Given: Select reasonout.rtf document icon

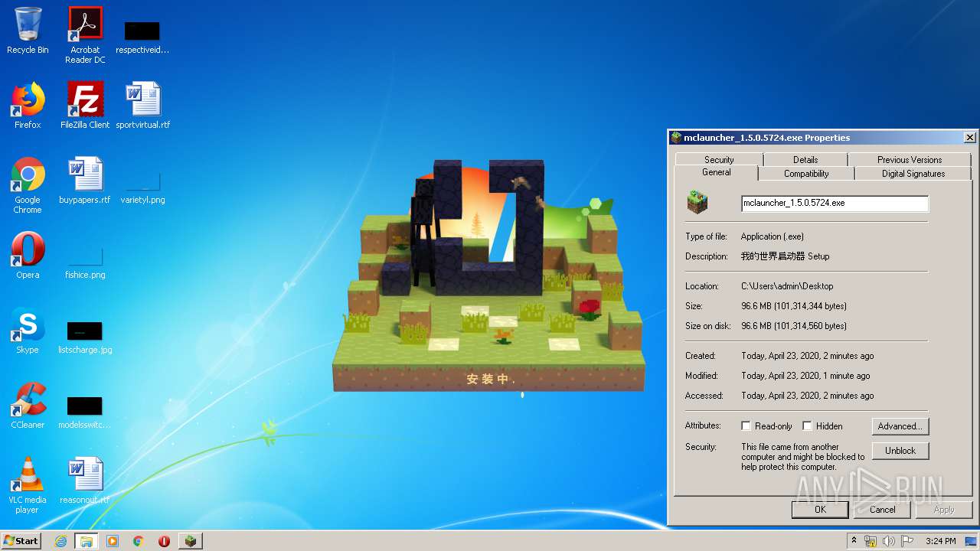Looking at the screenshot, I should 85,481.
